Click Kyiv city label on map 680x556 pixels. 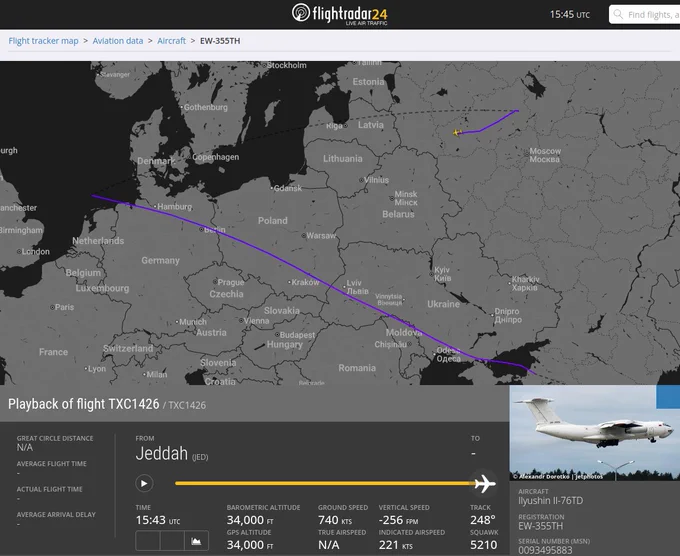pos(442,274)
